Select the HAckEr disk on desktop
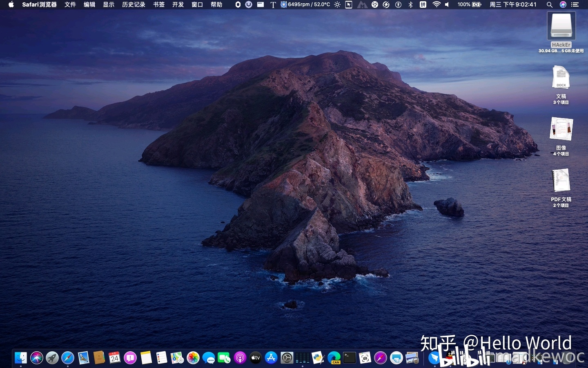The image size is (588, 368). click(x=561, y=26)
